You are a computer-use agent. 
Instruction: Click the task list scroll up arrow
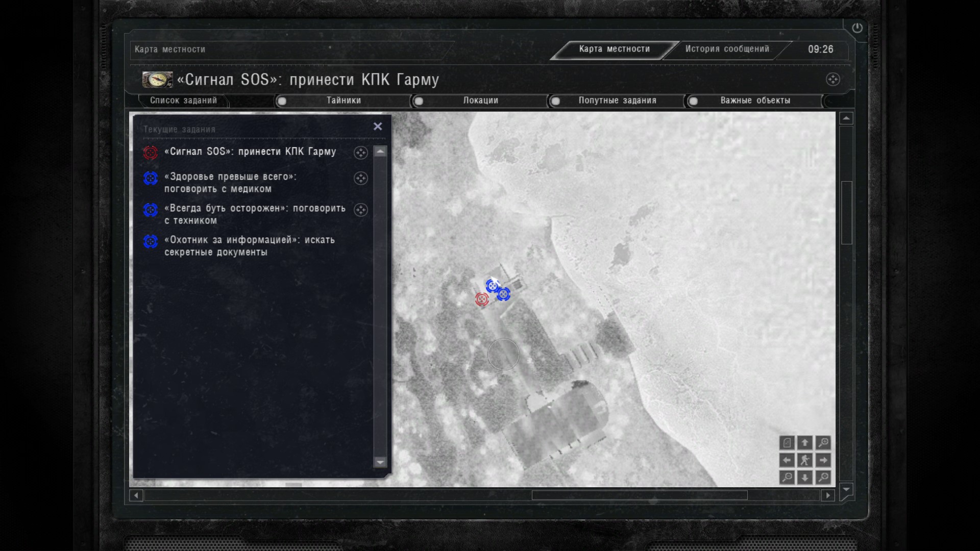pos(380,152)
